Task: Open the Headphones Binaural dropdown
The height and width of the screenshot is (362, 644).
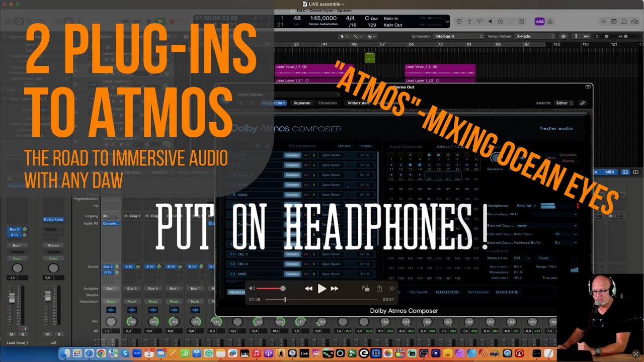Action: 526,206
